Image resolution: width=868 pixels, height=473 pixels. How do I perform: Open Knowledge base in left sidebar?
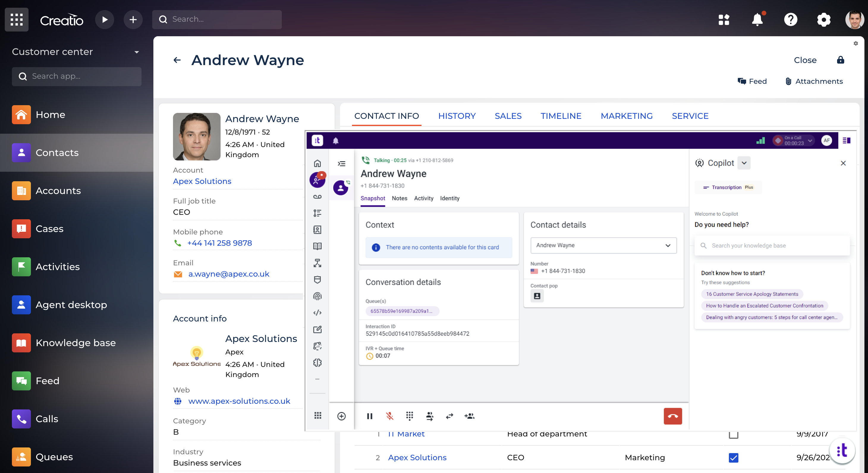(76, 343)
